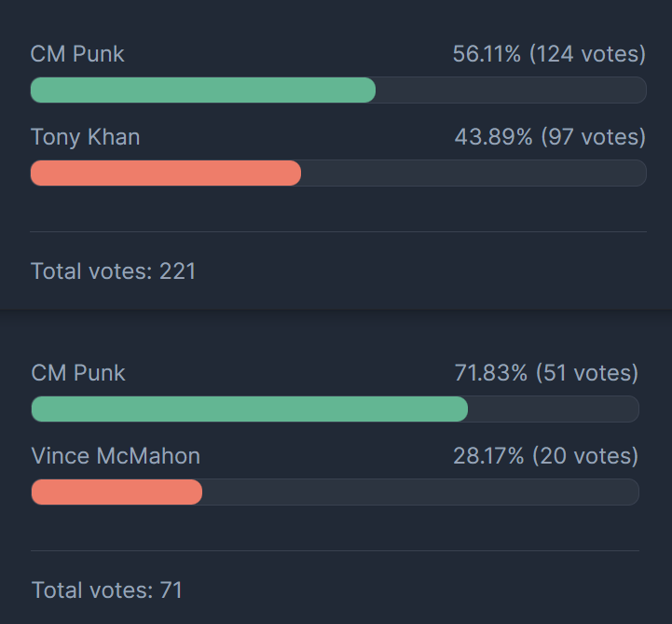This screenshot has width=672, height=624.
Task: Click the red Vince McMahon 28.17% bar
Action: 117,492
